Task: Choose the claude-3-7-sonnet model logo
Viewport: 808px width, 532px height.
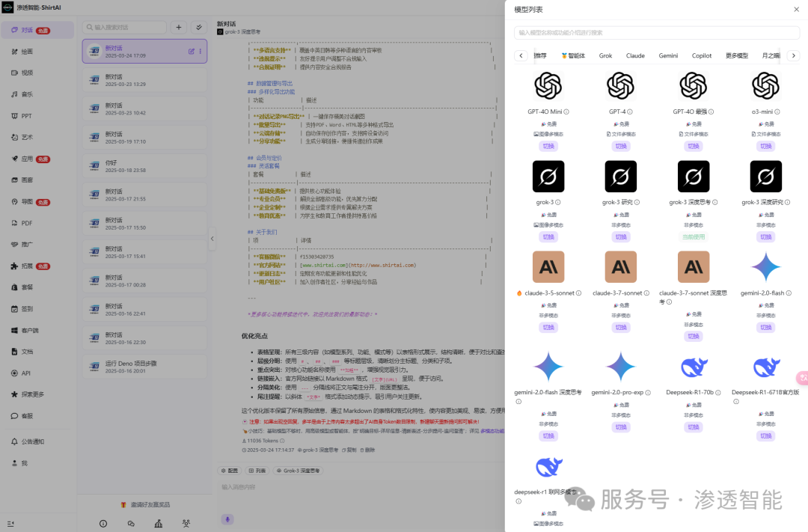Action: [x=620, y=267]
